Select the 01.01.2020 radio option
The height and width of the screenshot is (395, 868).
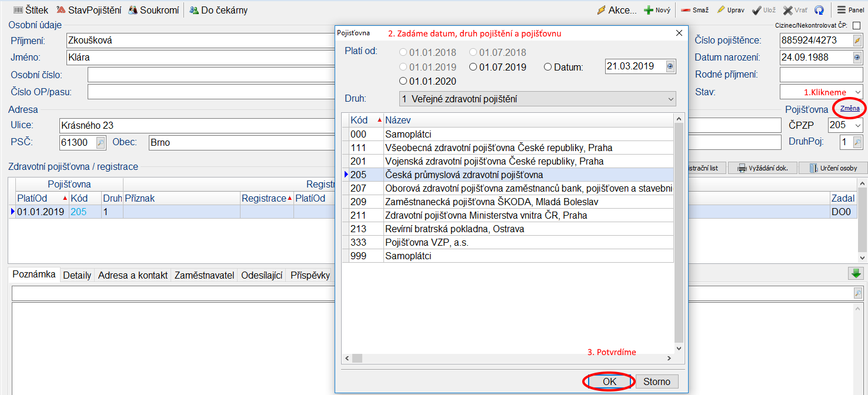pos(403,81)
